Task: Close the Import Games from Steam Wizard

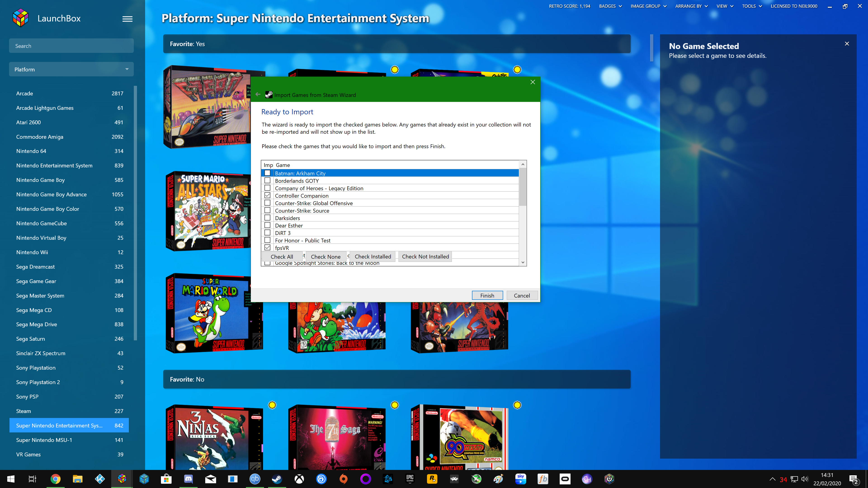Action: (532, 82)
